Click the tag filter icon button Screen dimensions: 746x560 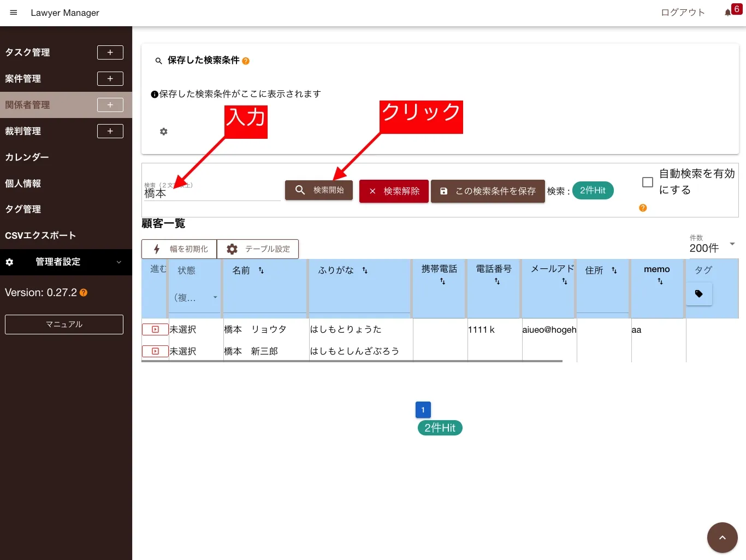click(699, 294)
